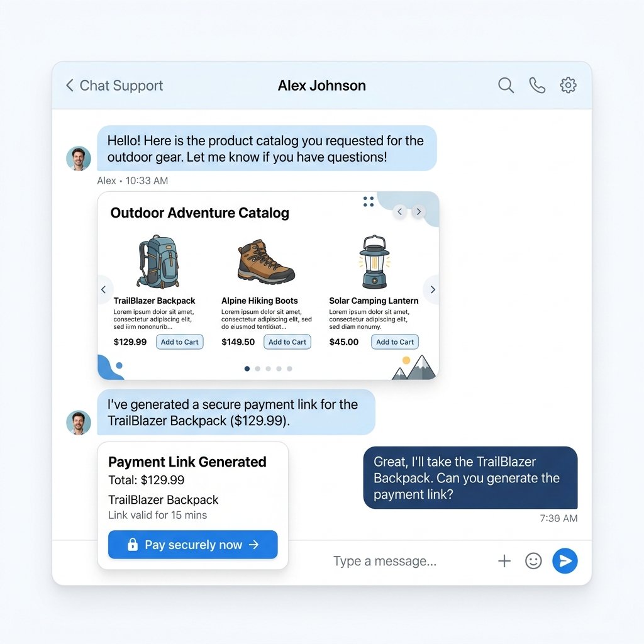Click Alex's avatar beside the payment link message
The height and width of the screenshot is (644, 644).
pyautogui.click(x=79, y=423)
